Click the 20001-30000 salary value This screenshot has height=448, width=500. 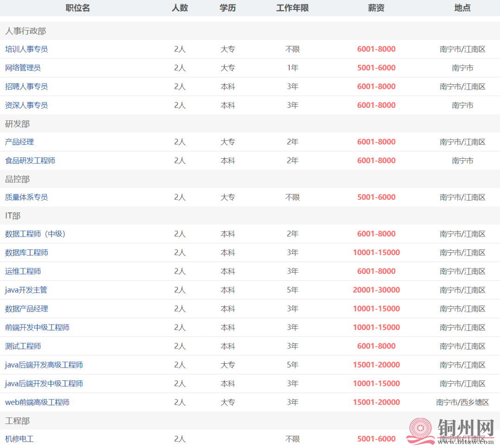coord(376,290)
